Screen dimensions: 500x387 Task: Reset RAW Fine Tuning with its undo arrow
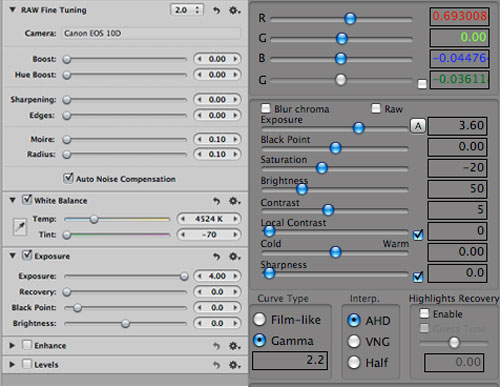tap(216, 10)
